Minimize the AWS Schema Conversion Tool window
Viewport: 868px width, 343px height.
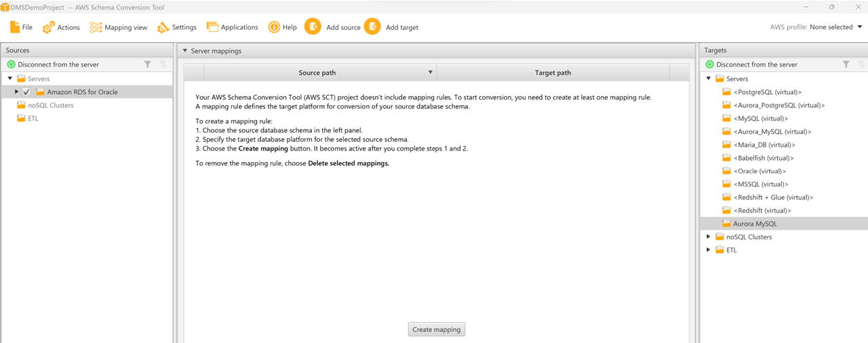[806, 7]
